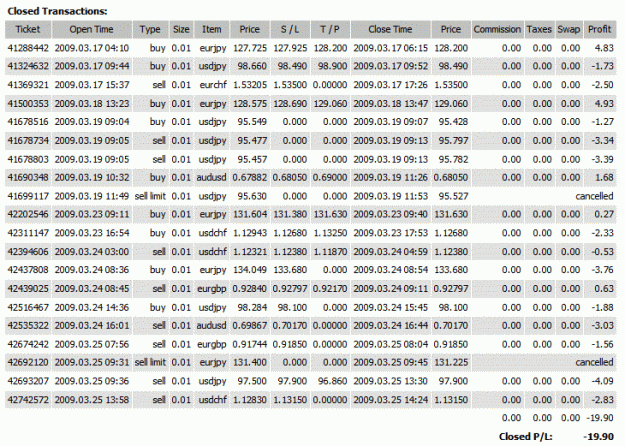625x446 pixels.
Task: Click the Close Time column header
Action: [390, 29]
